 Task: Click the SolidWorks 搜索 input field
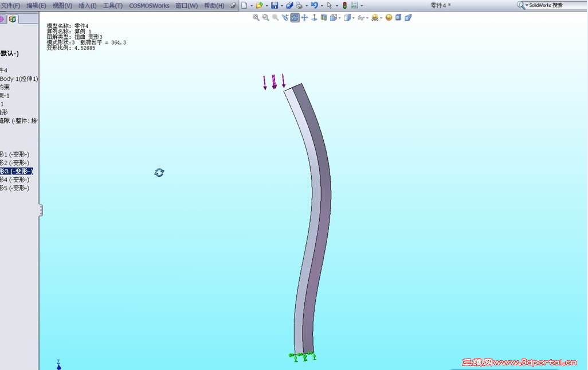click(x=556, y=5)
